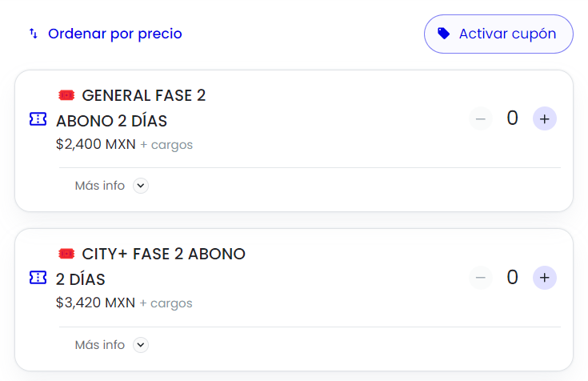Expand the chevron under CITY+ FASE 2 ABONO
The width and height of the screenshot is (588, 381).
coord(141,345)
